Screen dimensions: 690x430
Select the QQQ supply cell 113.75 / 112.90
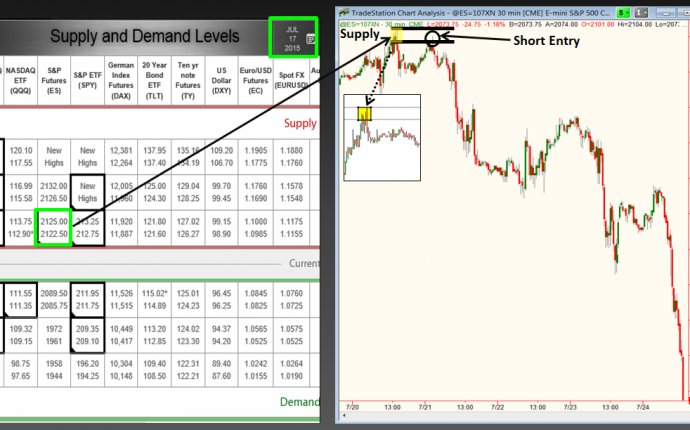click(x=21, y=228)
